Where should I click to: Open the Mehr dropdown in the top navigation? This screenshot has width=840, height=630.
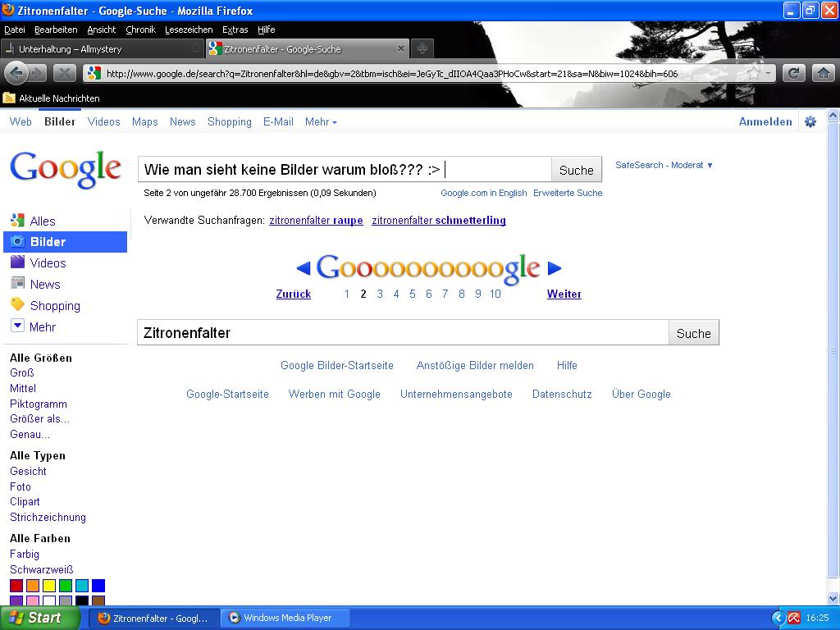[x=321, y=121]
